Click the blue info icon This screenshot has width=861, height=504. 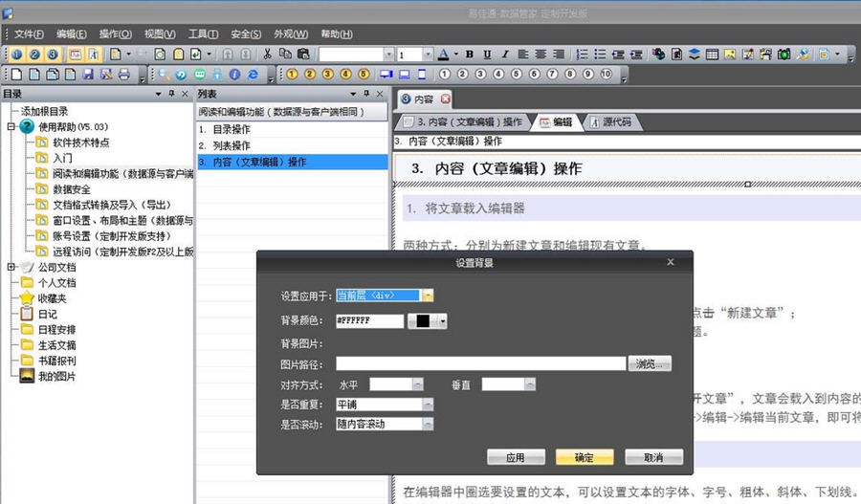click(x=234, y=75)
